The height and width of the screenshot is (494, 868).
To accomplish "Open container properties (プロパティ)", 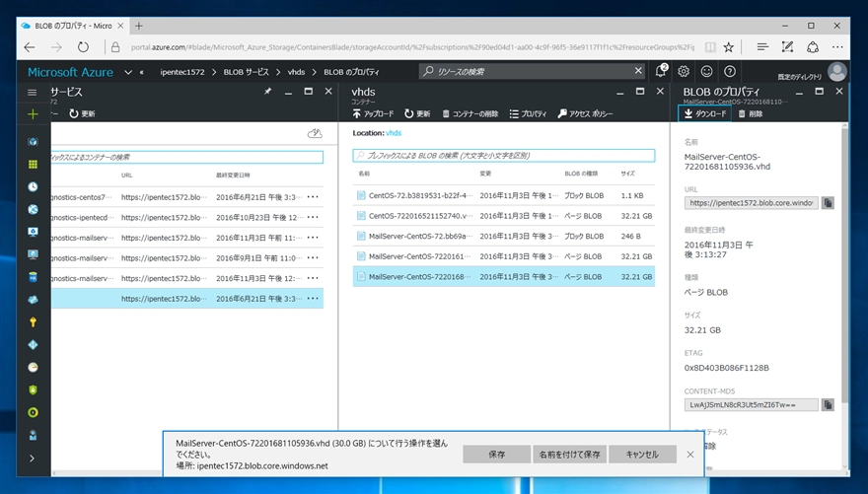I will (x=528, y=113).
